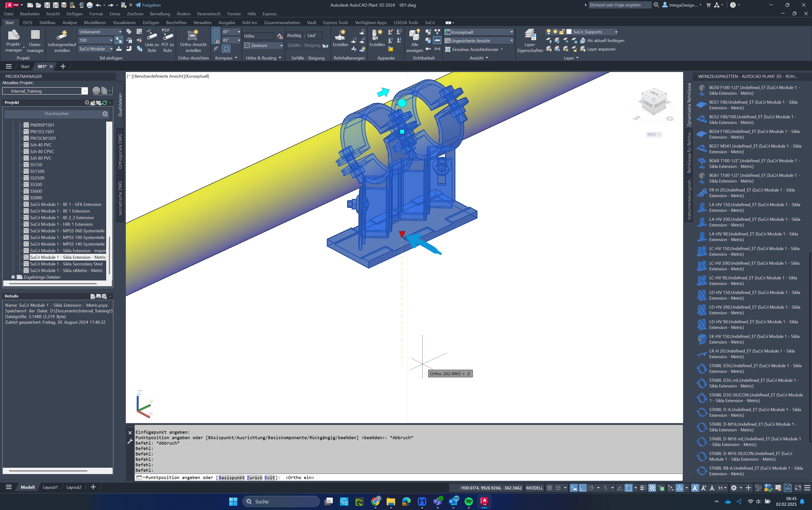Click Layer anpassen button
The image size is (812, 510).
tap(597, 49)
